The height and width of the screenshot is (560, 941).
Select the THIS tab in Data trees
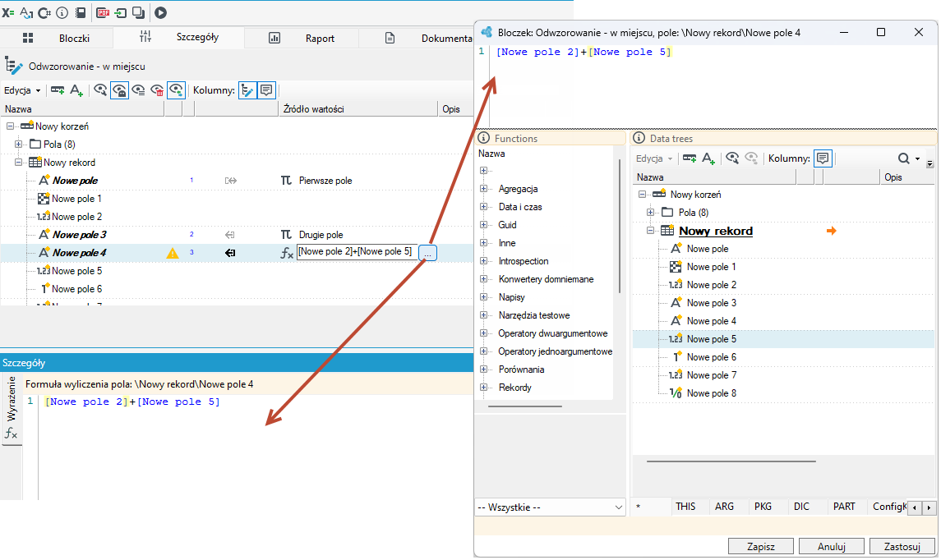pos(685,507)
